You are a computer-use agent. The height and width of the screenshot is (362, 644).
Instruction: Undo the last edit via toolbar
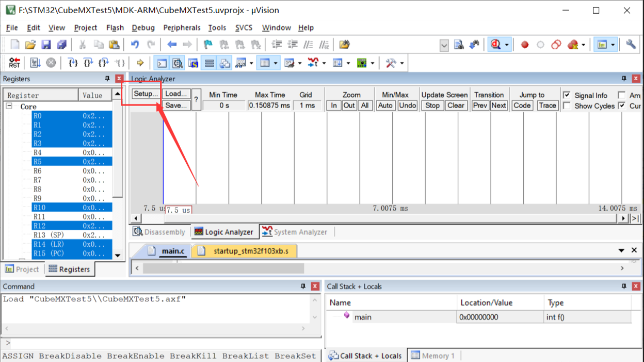click(x=135, y=45)
